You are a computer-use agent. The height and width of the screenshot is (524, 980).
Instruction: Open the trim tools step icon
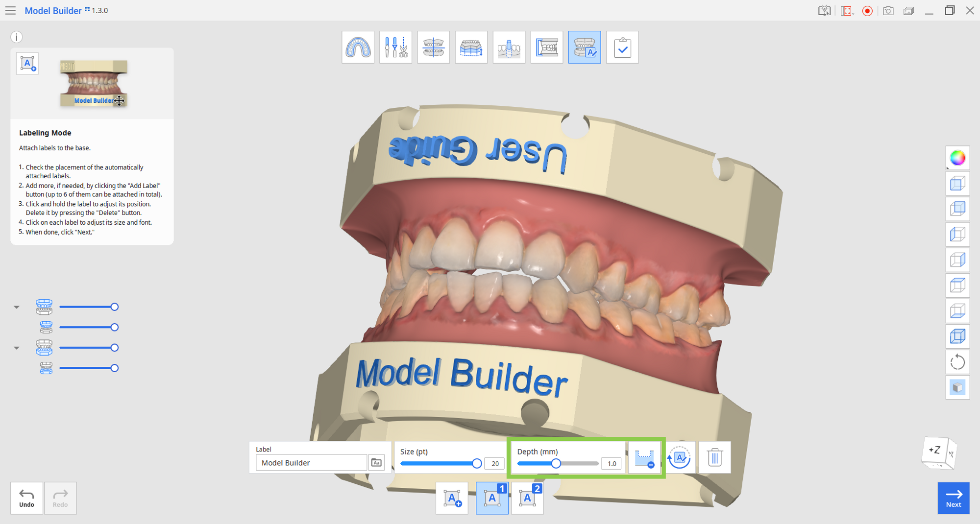pyautogui.click(x=395, y=47)
